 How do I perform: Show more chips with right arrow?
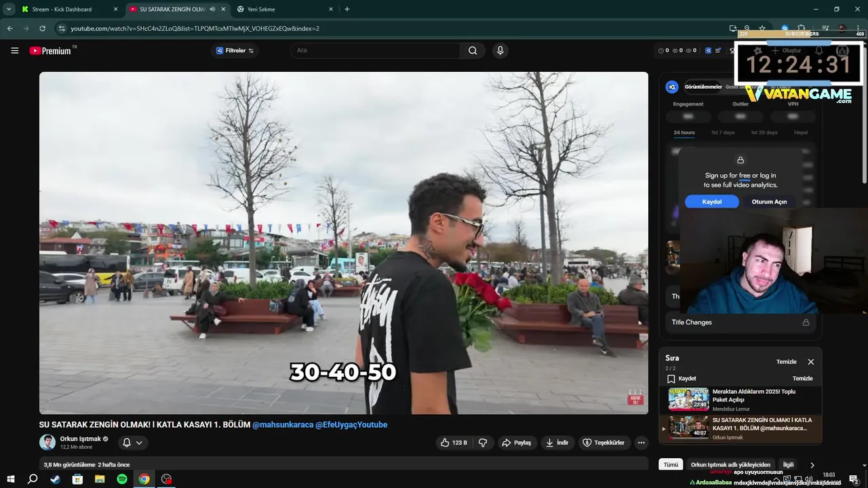[812, 465]
